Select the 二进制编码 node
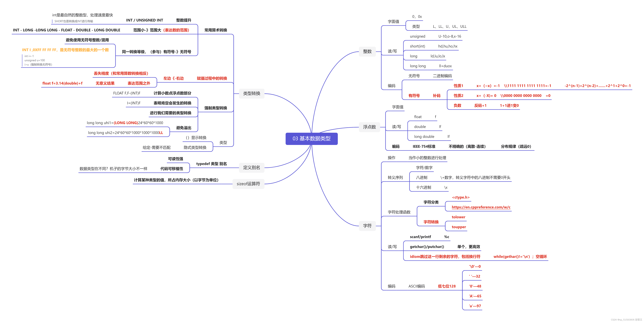644x322 pixels. point(442,76)
